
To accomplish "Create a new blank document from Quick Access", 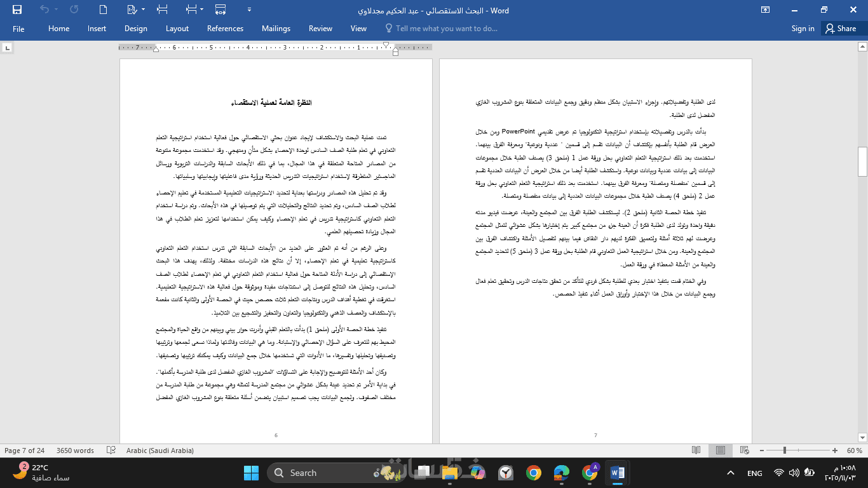I will [104, 10].
